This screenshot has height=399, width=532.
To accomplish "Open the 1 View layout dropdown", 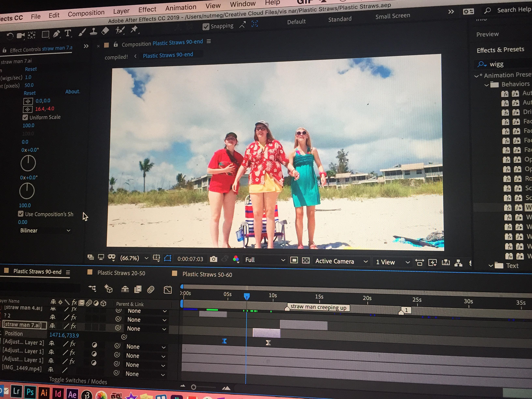I will pyautogui.click(x=392, y=262).
